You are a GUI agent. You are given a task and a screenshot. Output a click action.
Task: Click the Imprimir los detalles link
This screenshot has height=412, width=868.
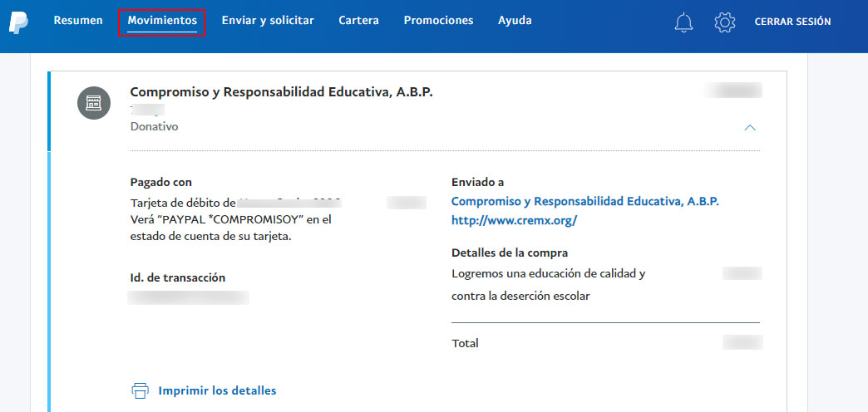click(217, 390)
